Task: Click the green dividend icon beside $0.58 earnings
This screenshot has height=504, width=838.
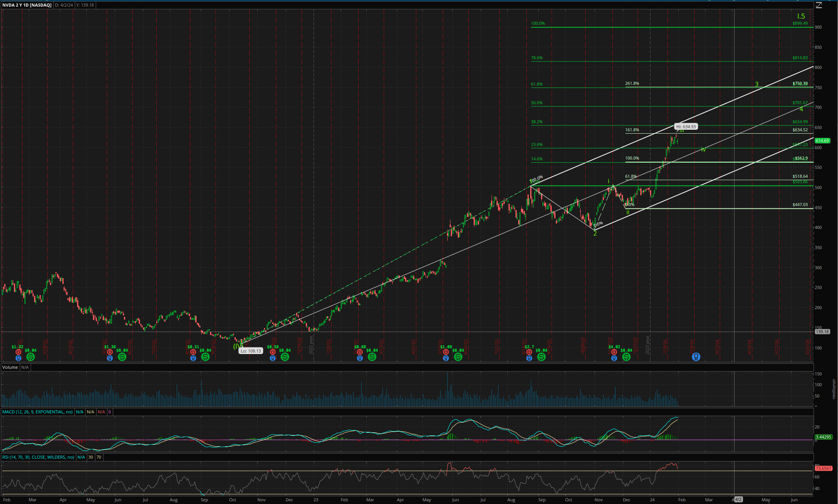Action: [x=285, y=357]
